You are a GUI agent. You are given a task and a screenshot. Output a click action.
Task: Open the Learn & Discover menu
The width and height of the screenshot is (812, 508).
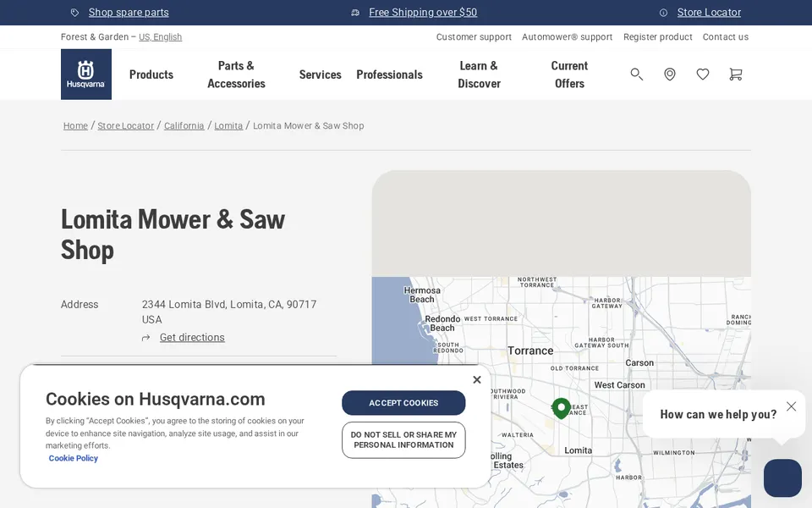[x=479, y=75]
